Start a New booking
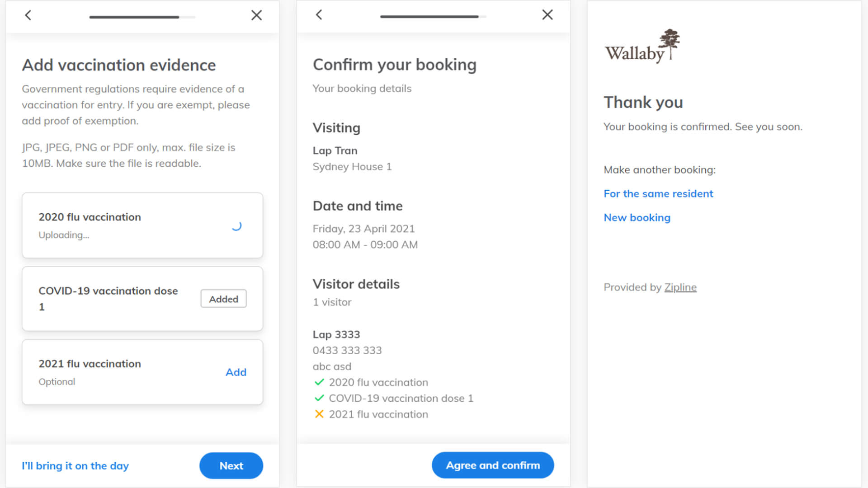This screenshot has height=488, width=868. coord(637,217)
